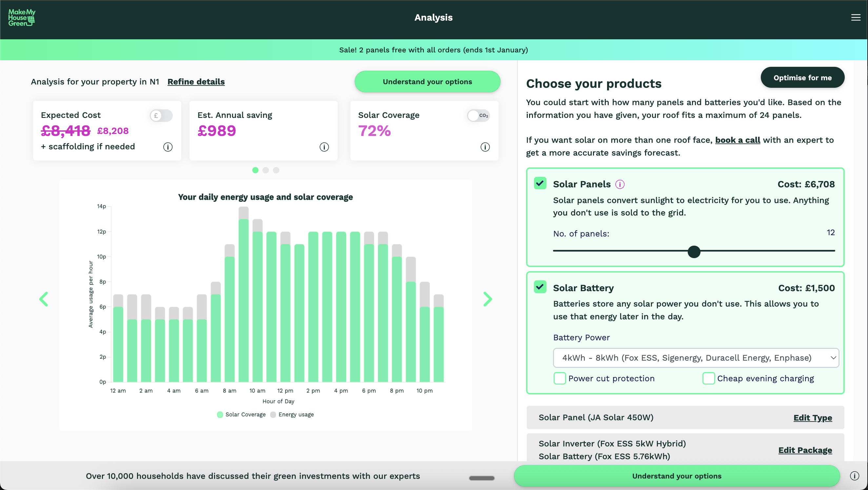Go to previous chart arrow
Screen dimensions: 868x490
point(44,299)
